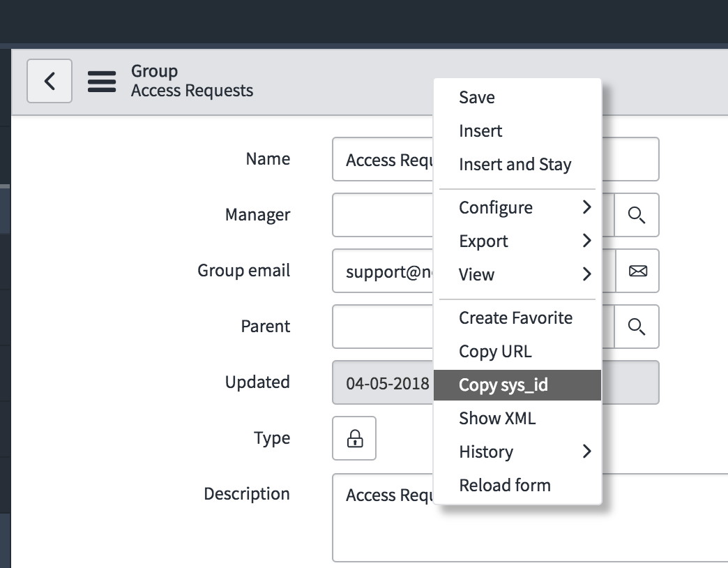Image resolution: width=728 pixels, height=568 pixels.
Task: Expand the Export submenu
Action: [517, 241]
